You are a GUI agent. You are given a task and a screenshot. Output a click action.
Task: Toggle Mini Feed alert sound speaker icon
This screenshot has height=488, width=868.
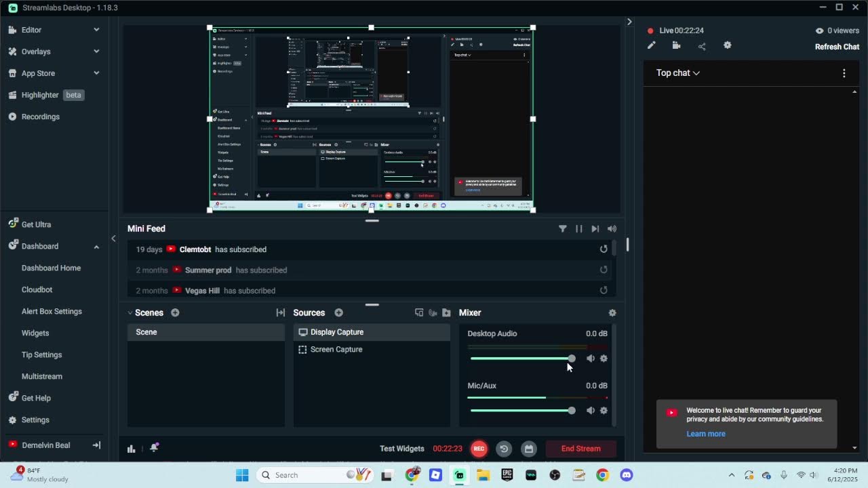(612, 229)
